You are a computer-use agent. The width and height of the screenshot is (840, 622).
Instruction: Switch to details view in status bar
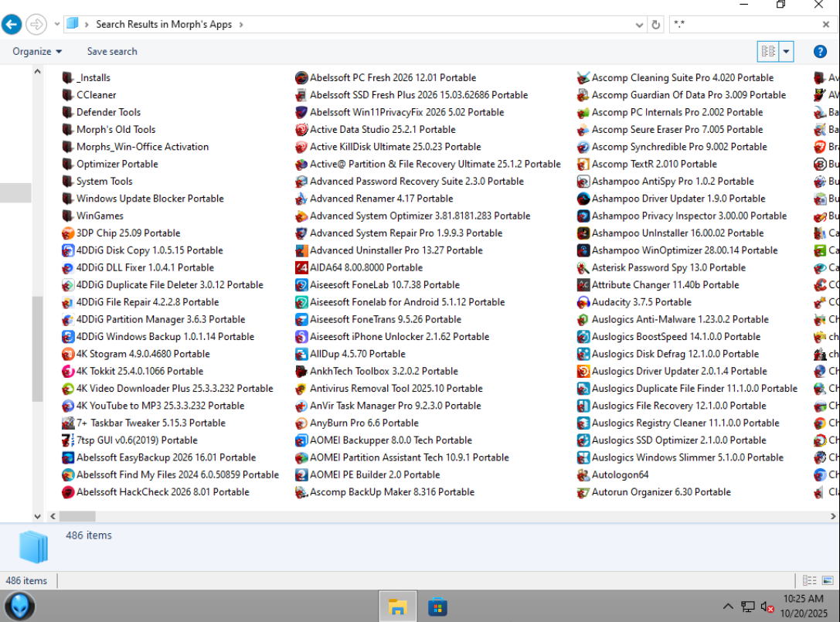point(809,581)
